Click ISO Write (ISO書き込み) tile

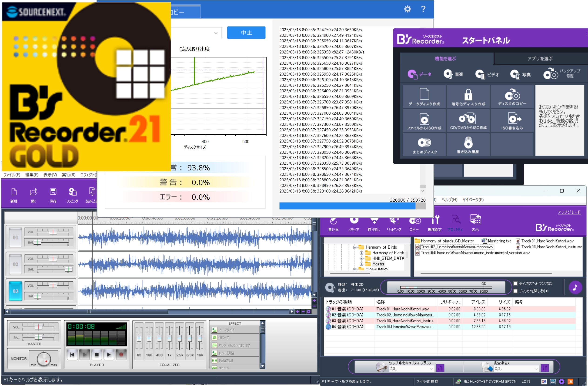click(512, 120)
